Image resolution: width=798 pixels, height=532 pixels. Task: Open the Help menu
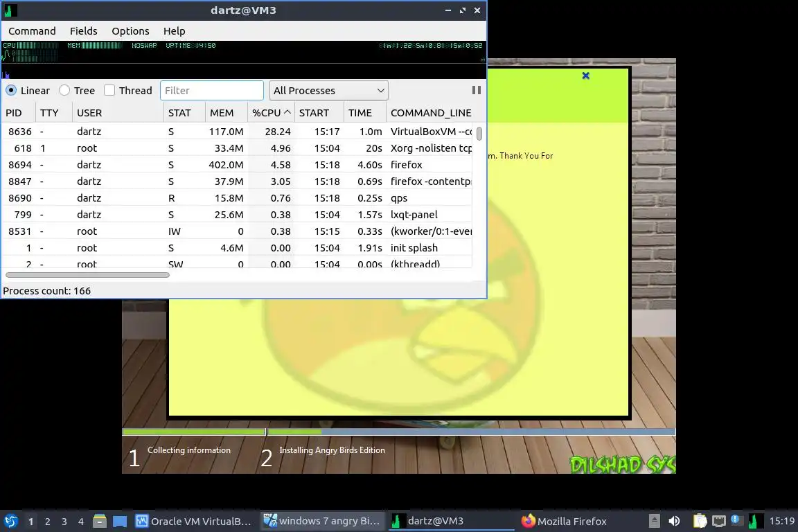174,31
